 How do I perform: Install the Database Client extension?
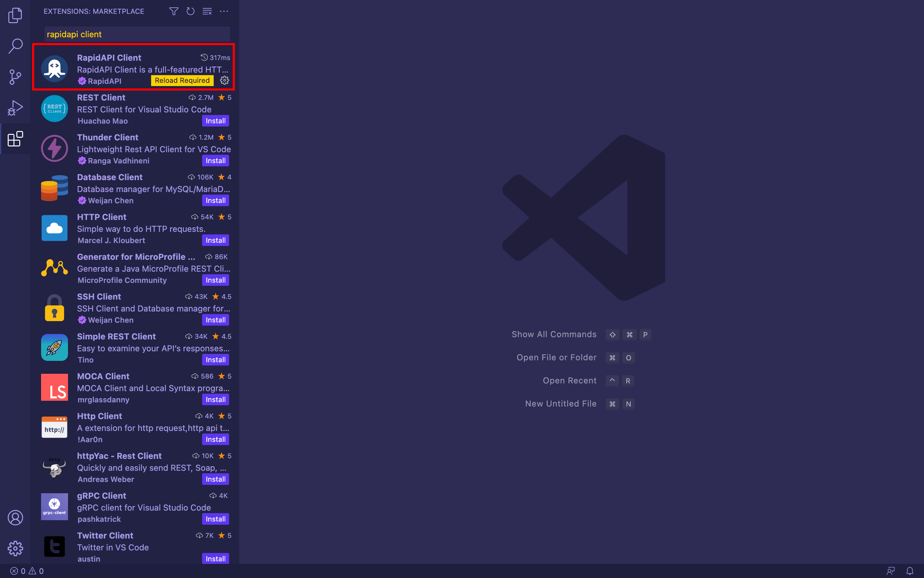(215, 200)
